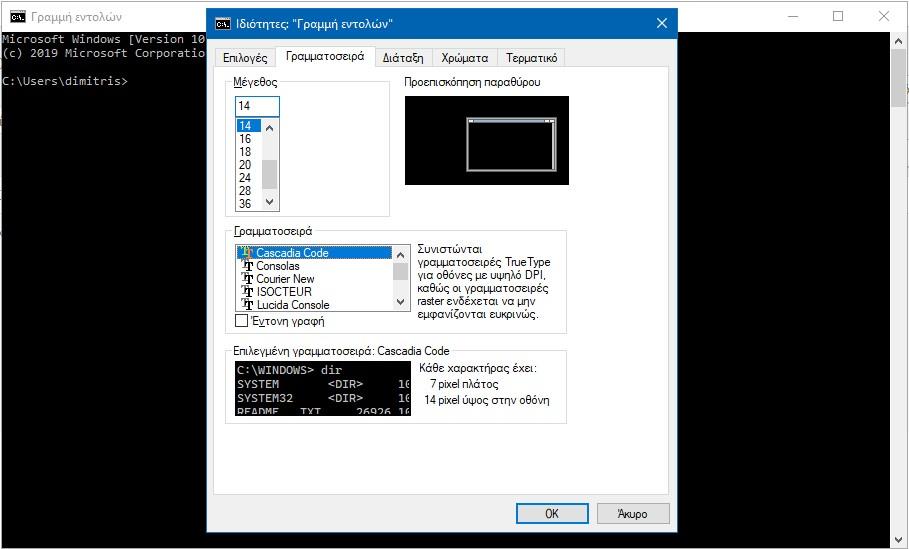The width and height of the screenshot is (909, 549).
Task: Open the Τερματικό tab
Action: (x=531, y=58)
